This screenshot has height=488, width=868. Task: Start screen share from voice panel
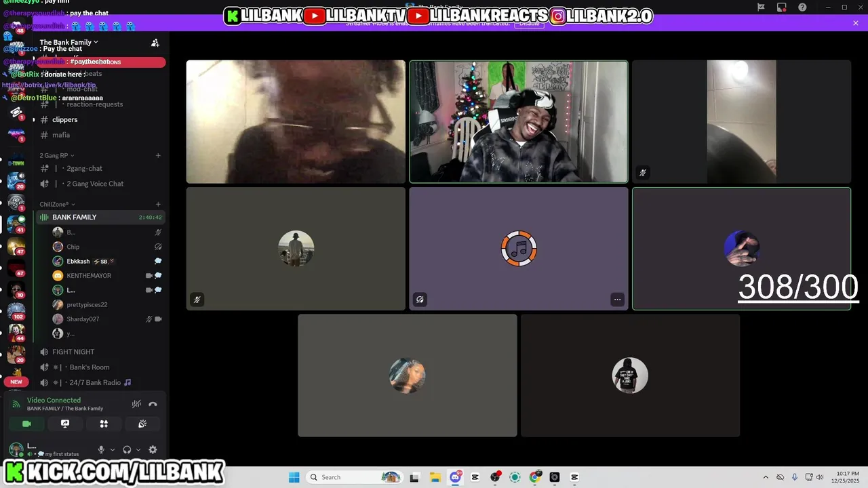coord(65,424)
